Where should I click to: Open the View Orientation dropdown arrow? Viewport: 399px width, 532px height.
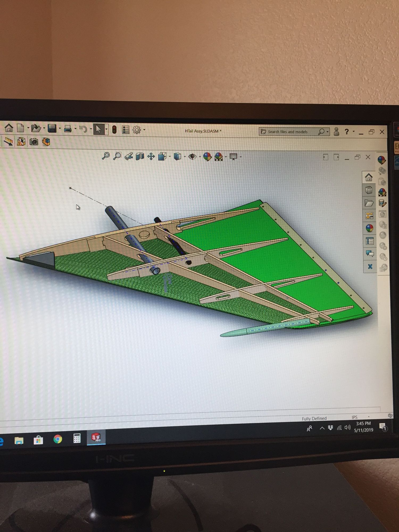click(170, 157)
